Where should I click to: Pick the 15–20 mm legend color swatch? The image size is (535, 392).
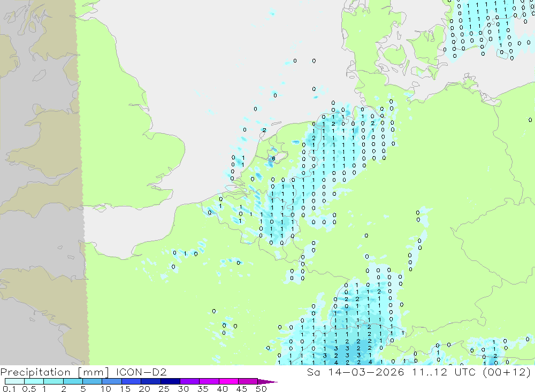[131, 381]
